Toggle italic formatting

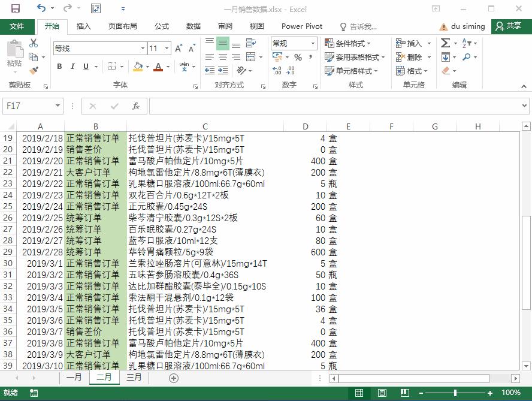[x=72, y=67]
